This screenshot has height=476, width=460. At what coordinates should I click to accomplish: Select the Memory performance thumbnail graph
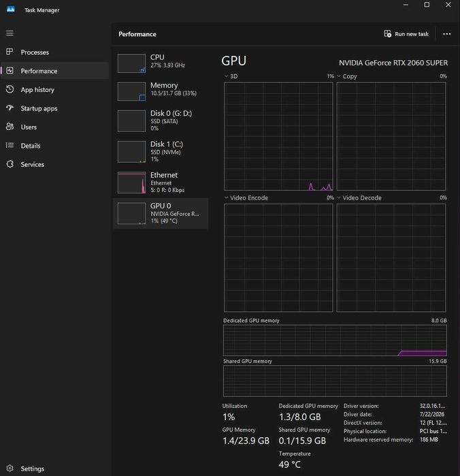[x=132, y=91]
